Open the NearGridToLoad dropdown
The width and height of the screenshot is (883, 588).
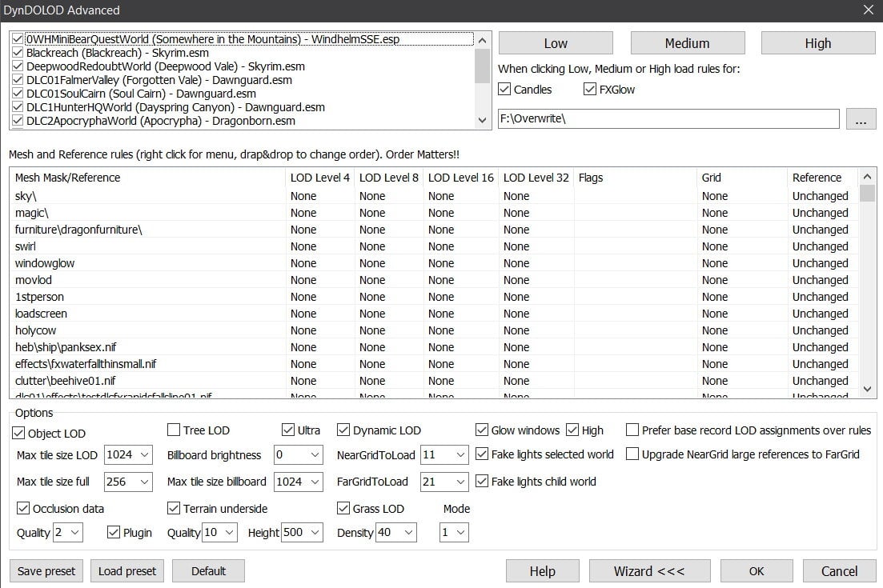444,454
